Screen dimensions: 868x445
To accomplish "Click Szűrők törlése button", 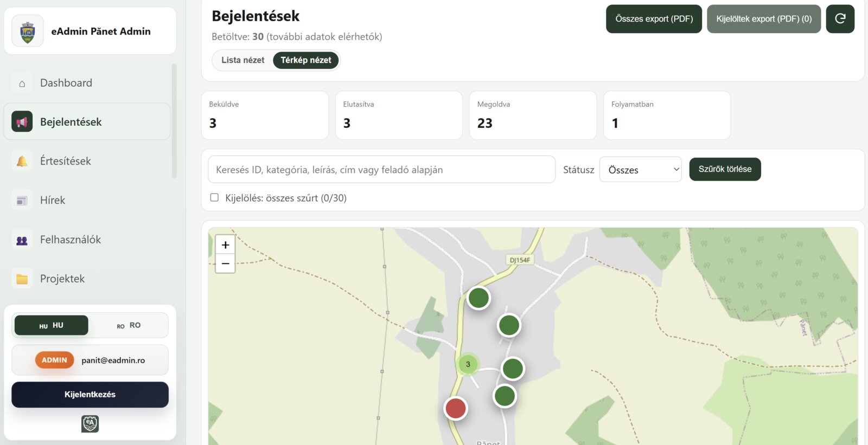I will click(x=725, y=169).
